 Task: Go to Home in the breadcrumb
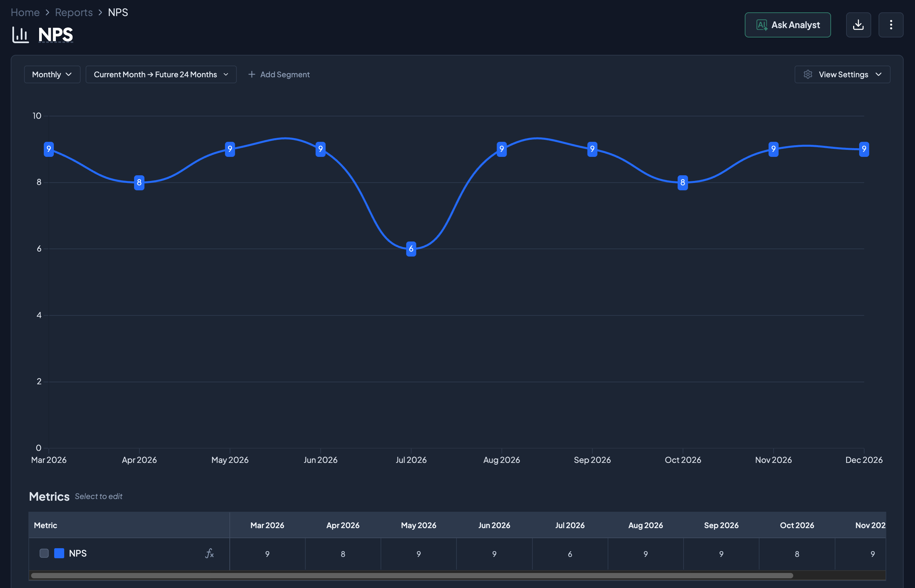(x=25, y=12)
